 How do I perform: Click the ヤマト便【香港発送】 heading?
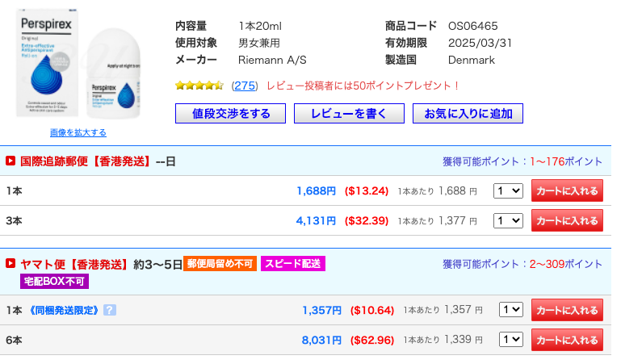coord(75,264)
